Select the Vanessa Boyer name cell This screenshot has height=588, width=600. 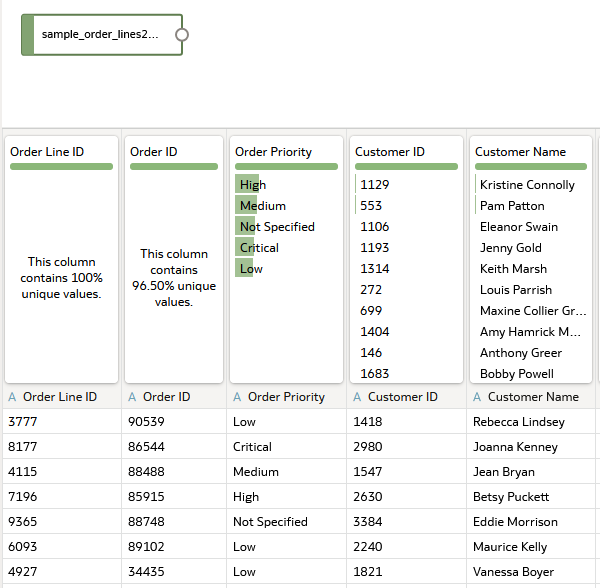click(531, 572)
